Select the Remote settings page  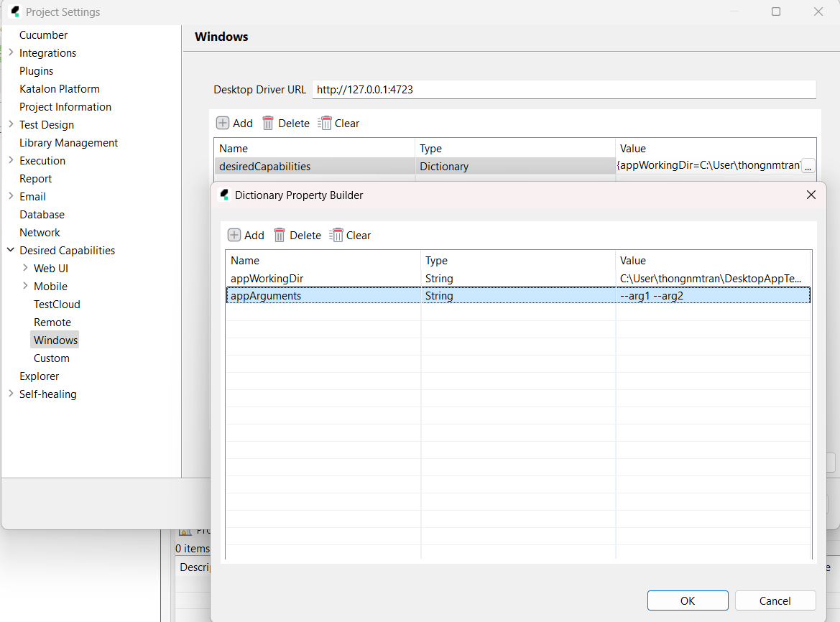(52, 322)
